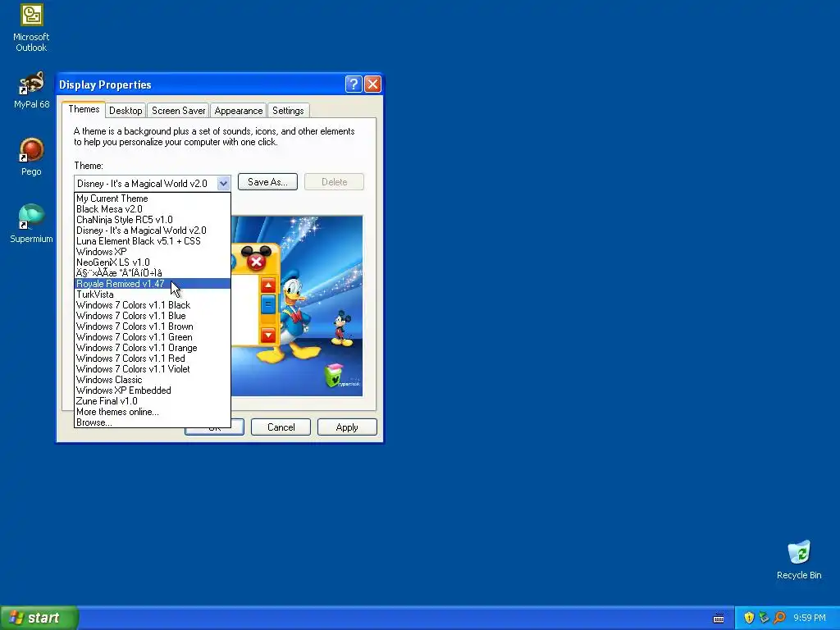Close the Display Properties dialog
This screenshot has width=840, height=630.
pyautogui.click(x=373, y=84)
